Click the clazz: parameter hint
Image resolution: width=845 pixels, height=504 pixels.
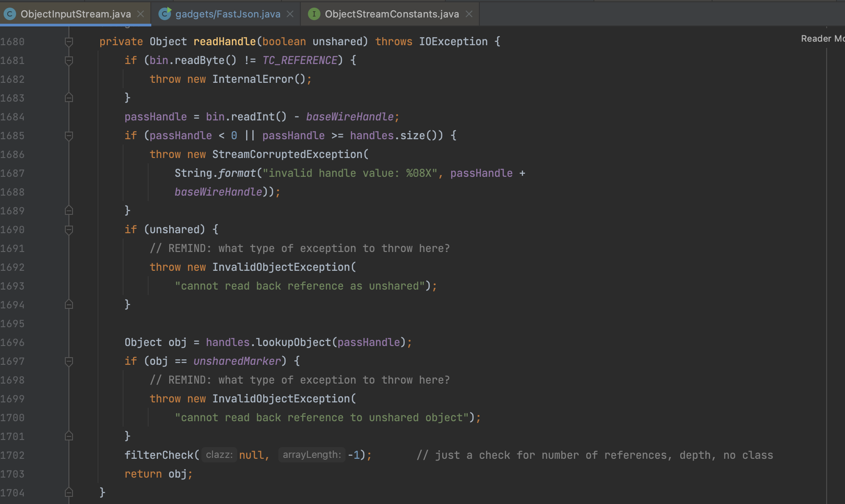(x=219, y=455)
